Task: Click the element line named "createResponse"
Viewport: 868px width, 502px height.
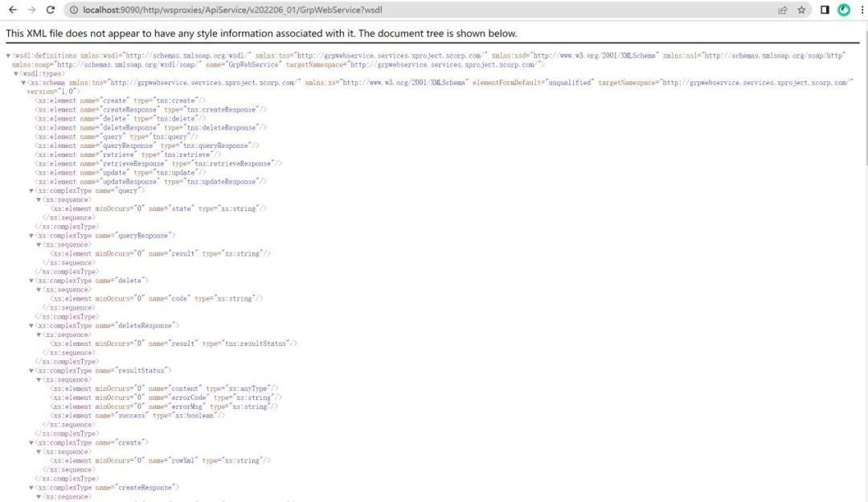Action: pyautogui.click(x=150, y=109)
